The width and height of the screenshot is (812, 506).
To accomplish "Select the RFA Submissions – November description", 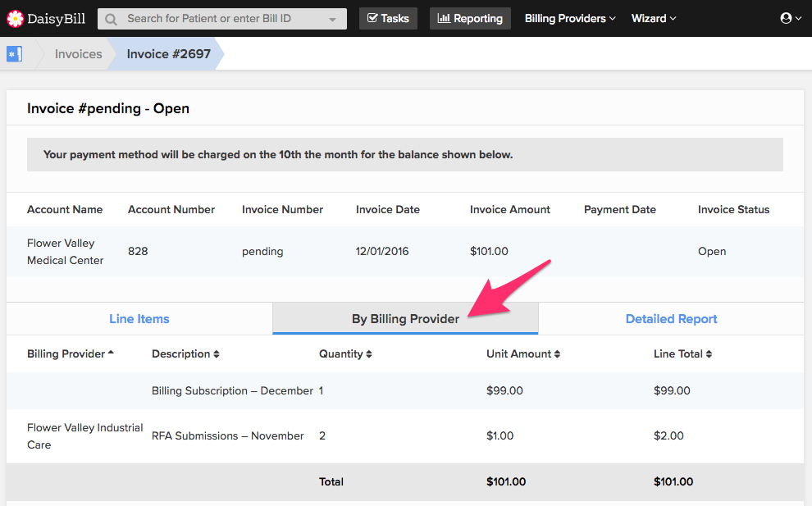I will (228, 435).
